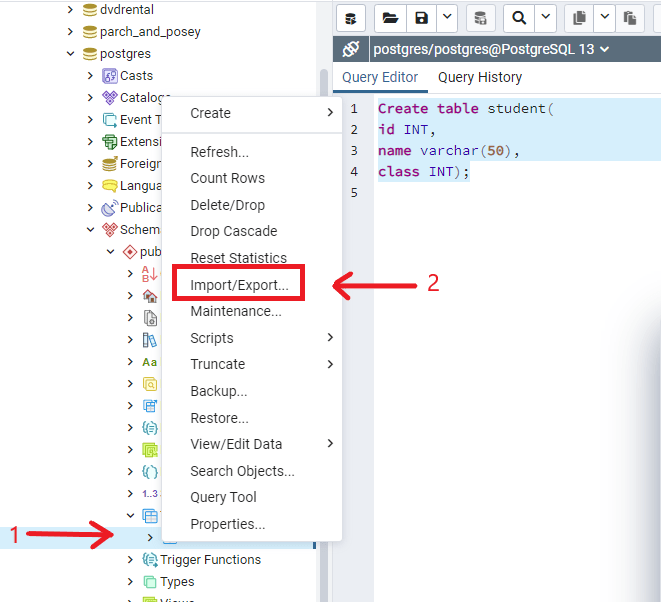Click the connection status link icon
This screenshot has height=602, width=661.
[351, 49]
